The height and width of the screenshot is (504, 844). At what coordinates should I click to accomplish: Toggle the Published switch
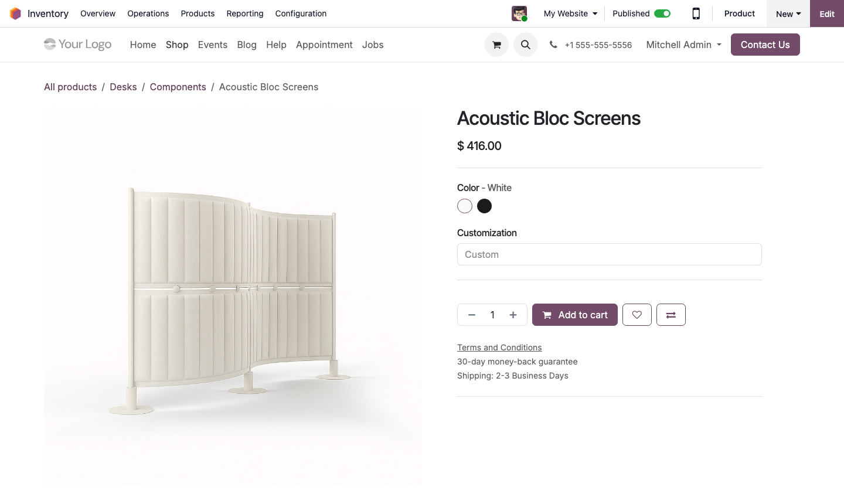(662, 13)
